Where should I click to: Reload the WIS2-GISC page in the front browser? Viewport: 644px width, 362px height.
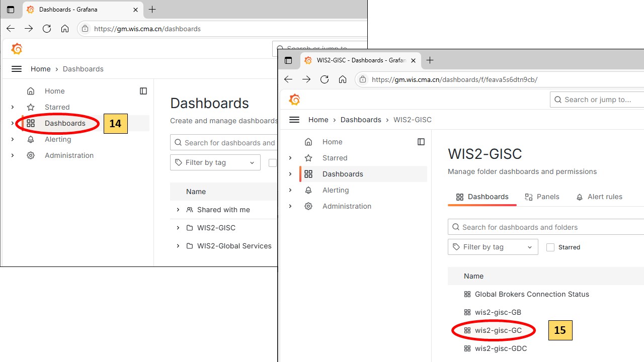(x=325, y=79)
